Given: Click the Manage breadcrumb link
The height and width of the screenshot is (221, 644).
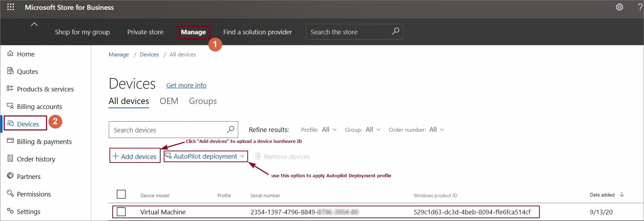Looking at the screenshot, I should pyautogui.click(x=119, y=54).
